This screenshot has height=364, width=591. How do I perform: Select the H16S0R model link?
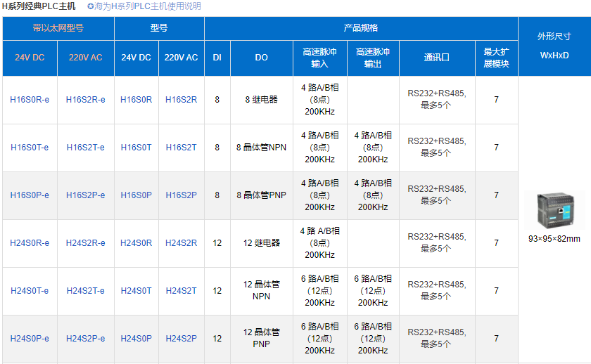136,100
